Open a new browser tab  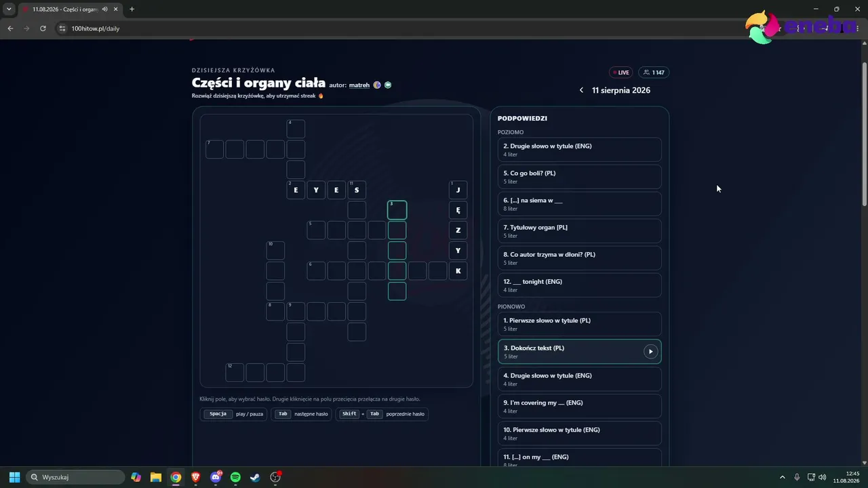click(132, 9)
